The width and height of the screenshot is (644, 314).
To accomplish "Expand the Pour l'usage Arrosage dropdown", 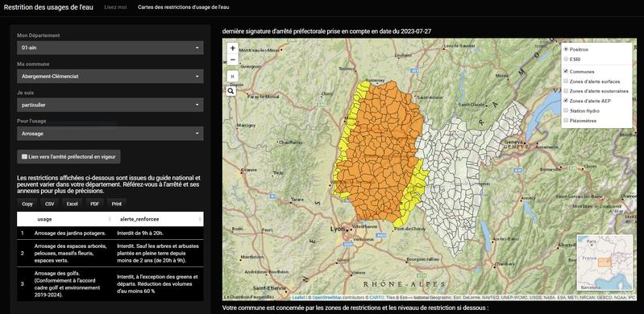I will click(x=110, y=134).
